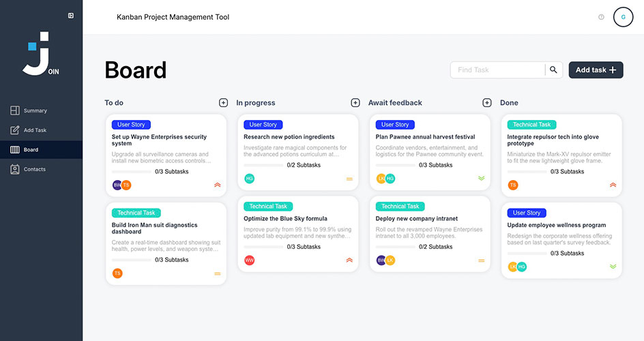Click the search magnifier icon
The height and width of the screenshot is (341, 644).
tap(553, 70)
